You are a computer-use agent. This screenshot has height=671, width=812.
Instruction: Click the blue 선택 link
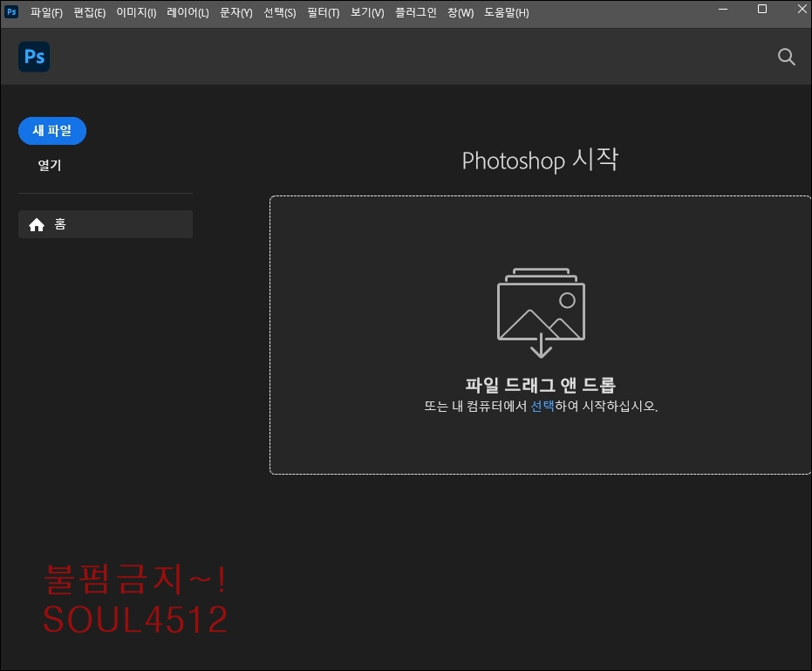(542, 407)
